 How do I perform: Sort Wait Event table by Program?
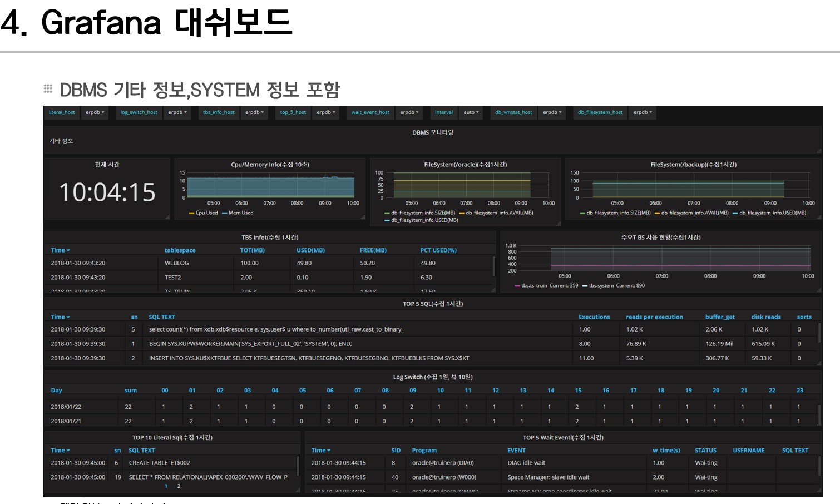point(424,451)
